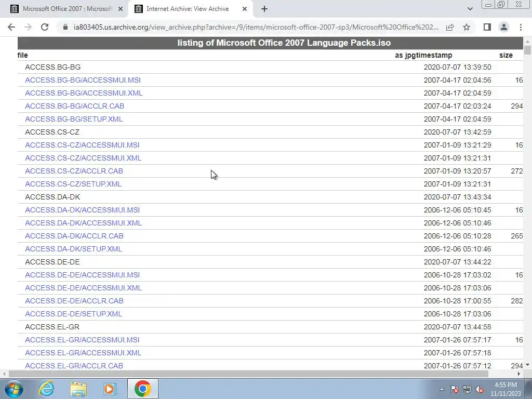Click the vertical scrollbar up arrow
The width and height of the screenshot is (532, 399).
[x=527, y=42]
